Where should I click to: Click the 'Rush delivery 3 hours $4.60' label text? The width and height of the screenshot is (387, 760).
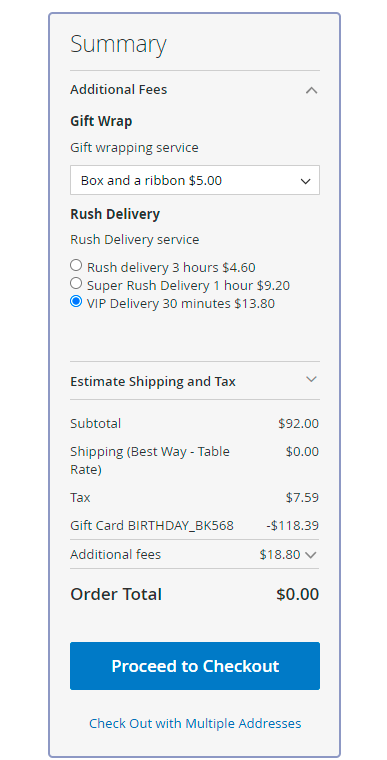point(171,268)
